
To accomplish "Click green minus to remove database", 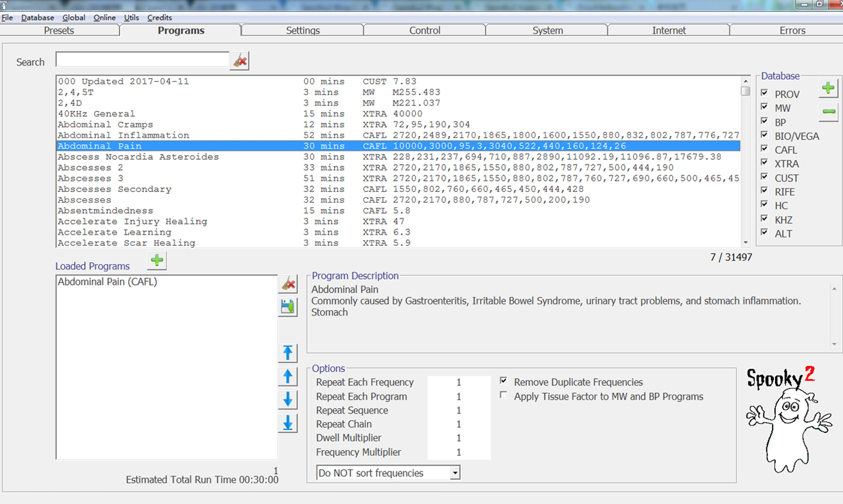I will 828,111.
